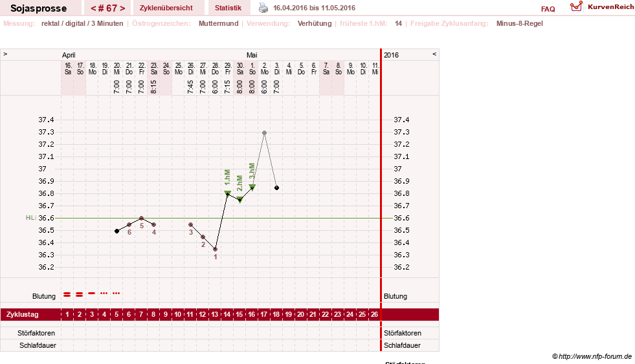The width and height of the screenshot is (635, 364).
Task: Click the Muttermund value
Action: (x=218, y=23)
